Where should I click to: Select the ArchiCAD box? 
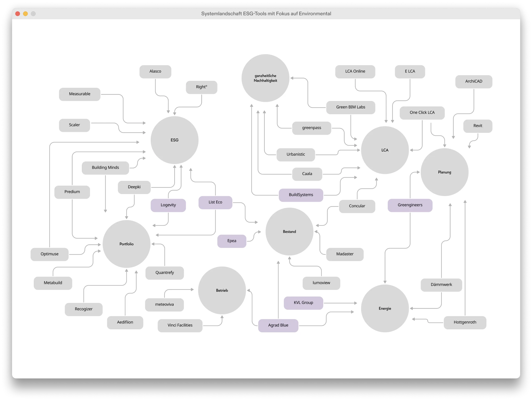[x=473, y=82]
